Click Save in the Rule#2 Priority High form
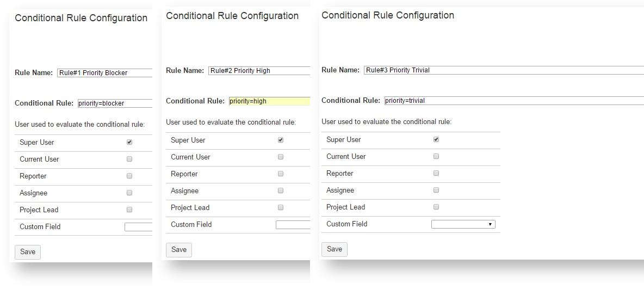 tap(179, 250)
